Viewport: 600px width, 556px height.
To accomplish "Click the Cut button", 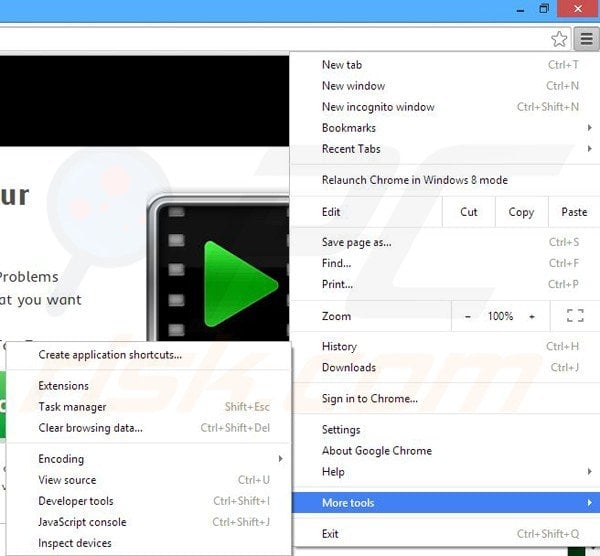I will pos(468,212).
